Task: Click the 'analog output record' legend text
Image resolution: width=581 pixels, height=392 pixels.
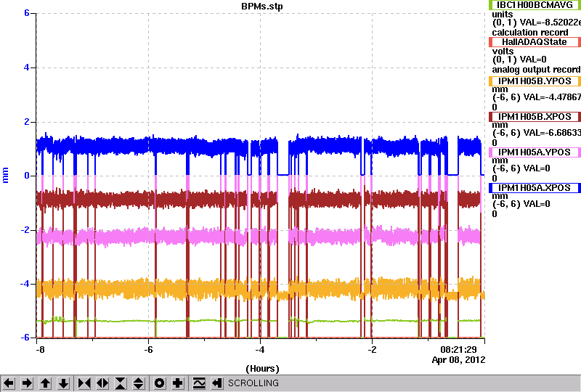Action: pos(536,70)
